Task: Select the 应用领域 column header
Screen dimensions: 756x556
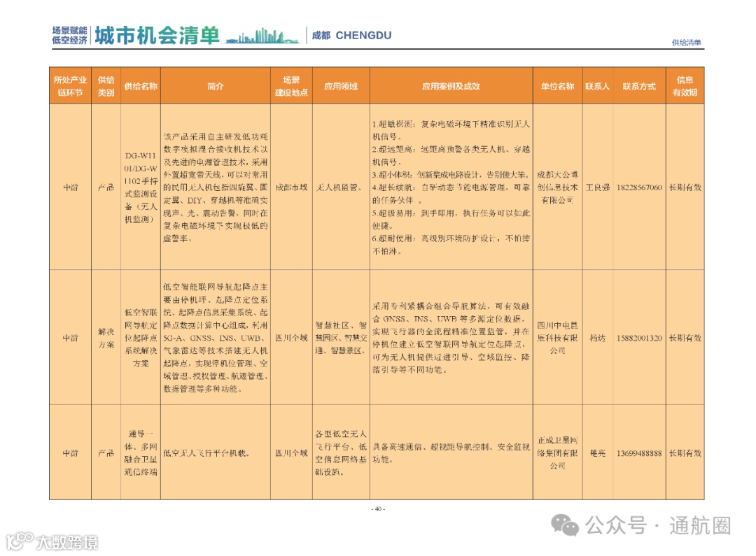Action: click(x=341, y=86)
